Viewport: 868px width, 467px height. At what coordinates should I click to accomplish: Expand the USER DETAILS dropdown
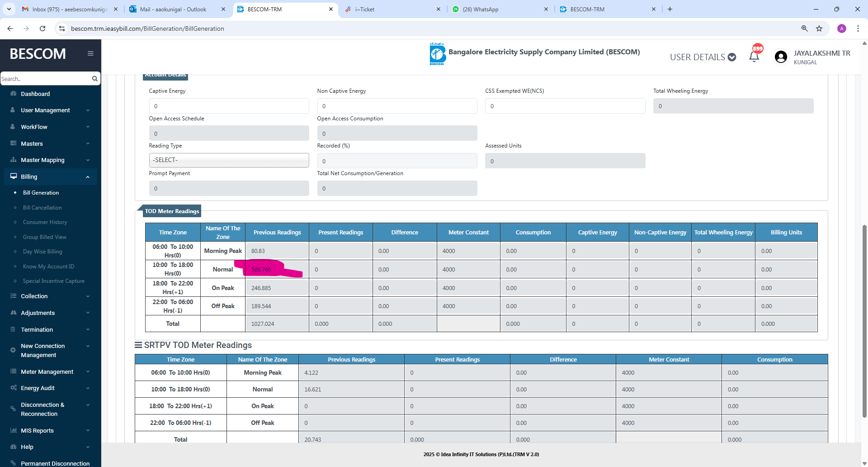[703, 57]
